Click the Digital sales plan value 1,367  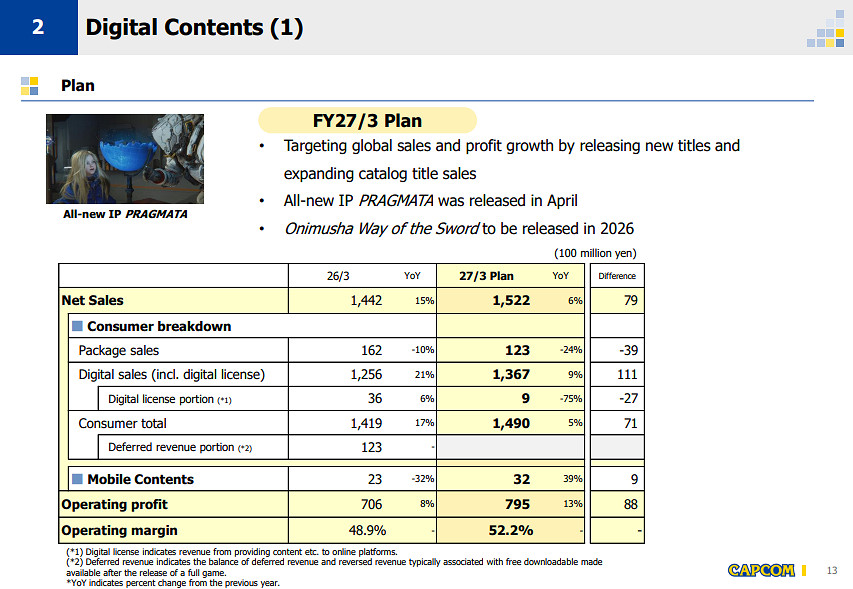(x=511, y=374)
